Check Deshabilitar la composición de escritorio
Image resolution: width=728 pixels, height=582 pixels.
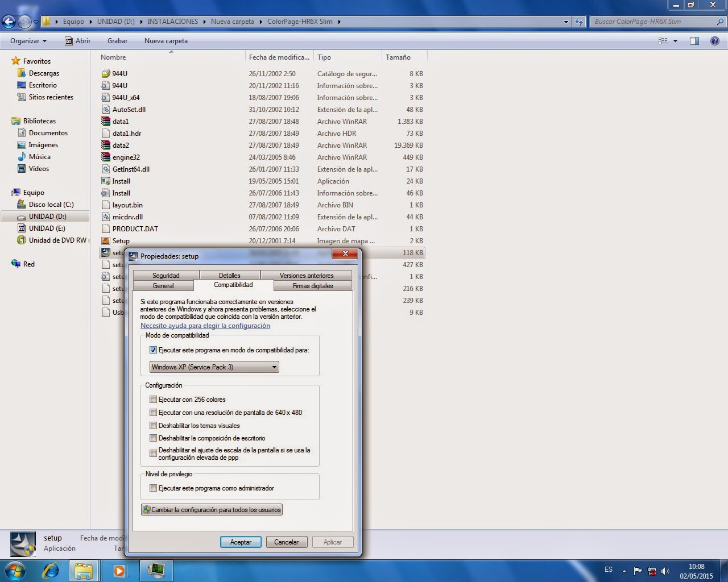[153, 438]
